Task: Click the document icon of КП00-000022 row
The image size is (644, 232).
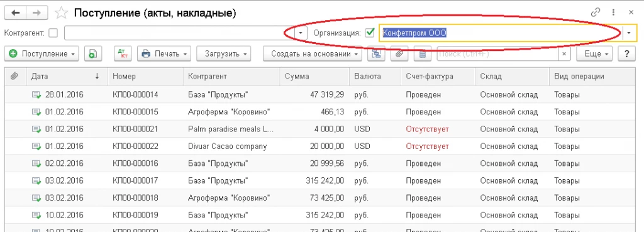Action: (x=37, y=146)
